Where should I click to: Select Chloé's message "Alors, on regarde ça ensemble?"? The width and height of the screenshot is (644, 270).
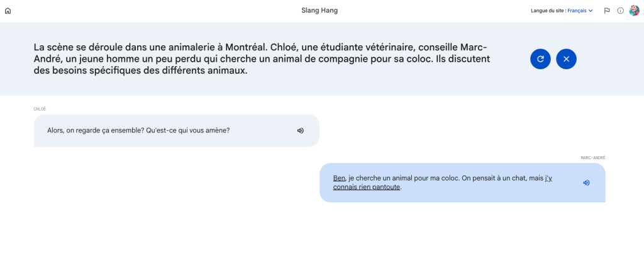click(x=138, y=130)
